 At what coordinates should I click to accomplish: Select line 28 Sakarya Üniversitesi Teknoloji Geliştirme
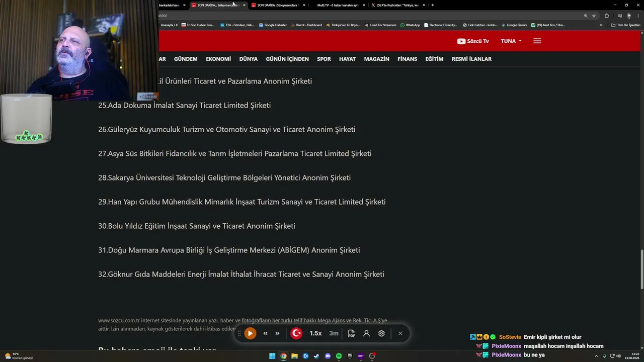[x=224, y=177]
